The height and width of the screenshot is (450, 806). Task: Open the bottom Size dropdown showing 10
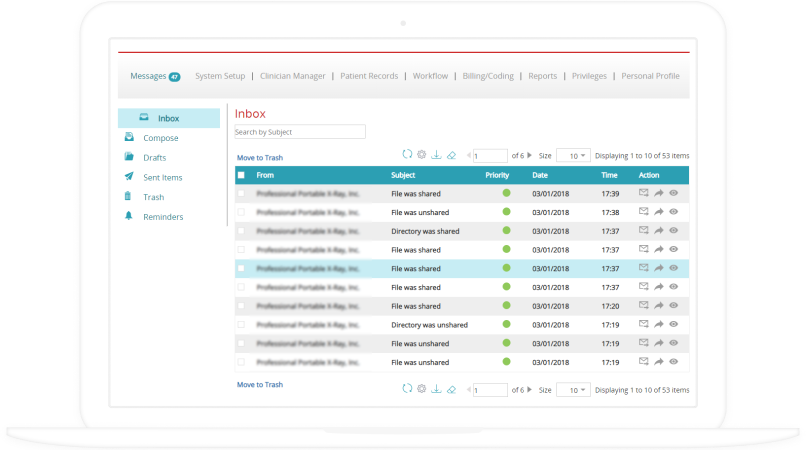[573, 390]
